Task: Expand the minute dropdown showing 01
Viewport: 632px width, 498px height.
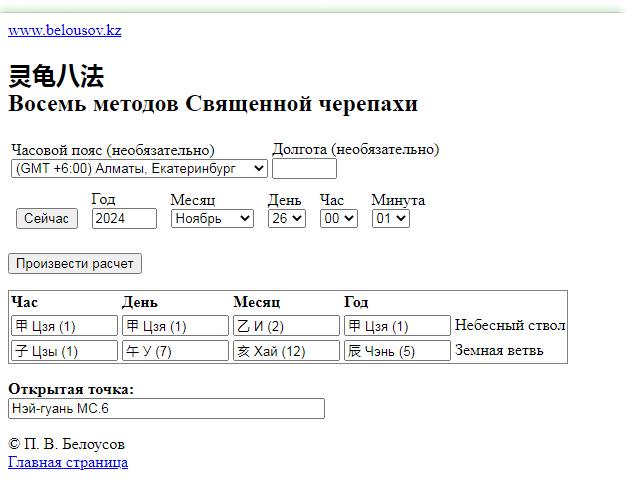Action: coord(390,219)
